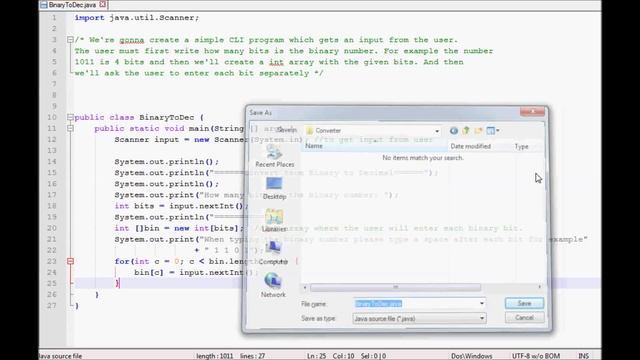This screenshot has width=640, height=360.
Task: Click the 'Java source file' status bar label
Action: click(60, 356)
